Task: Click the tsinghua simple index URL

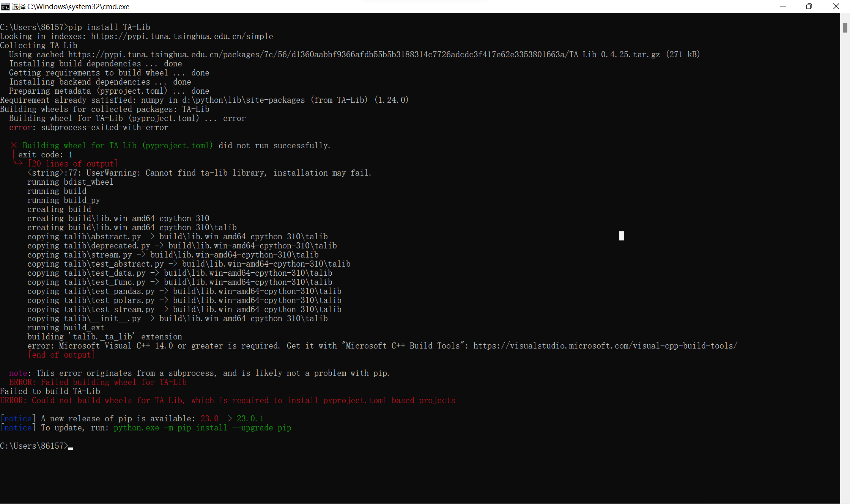Action: [182, 36]
